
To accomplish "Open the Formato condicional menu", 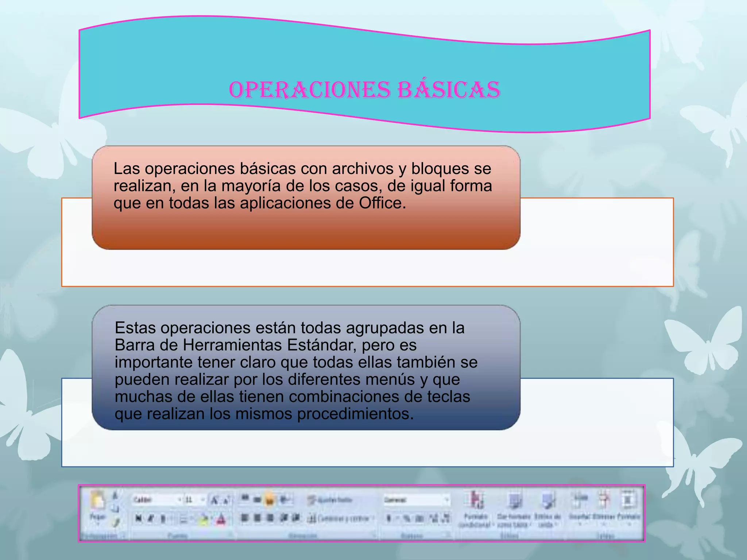I will [476, 509].
